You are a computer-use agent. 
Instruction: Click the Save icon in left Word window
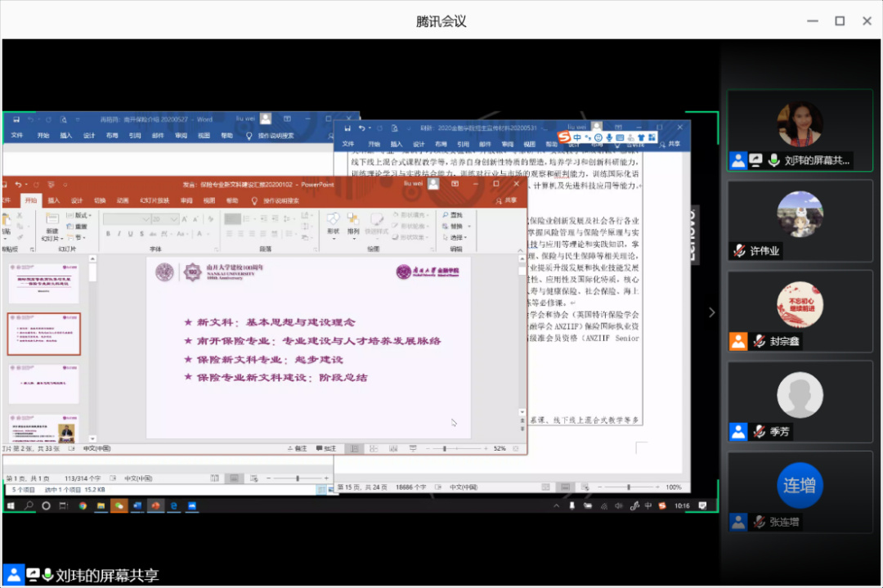pyautogui.click(x=16, y=119)
